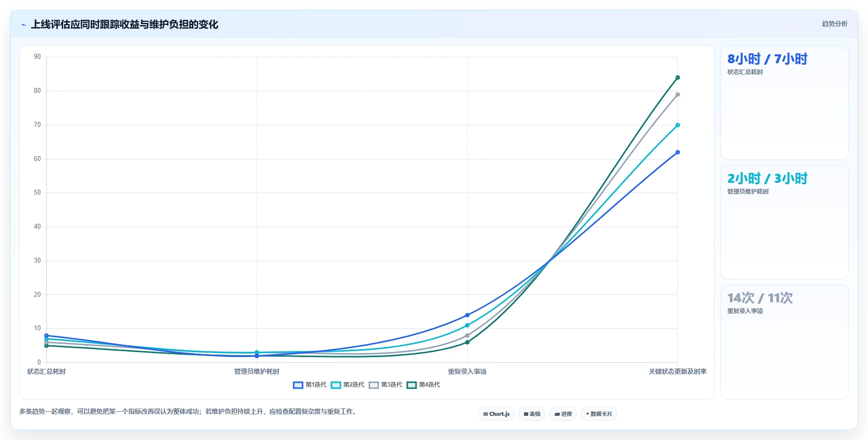Click the 第1迭代 point at 状态汇总耗时
868x440 pixels.
[x=46, y=335]
